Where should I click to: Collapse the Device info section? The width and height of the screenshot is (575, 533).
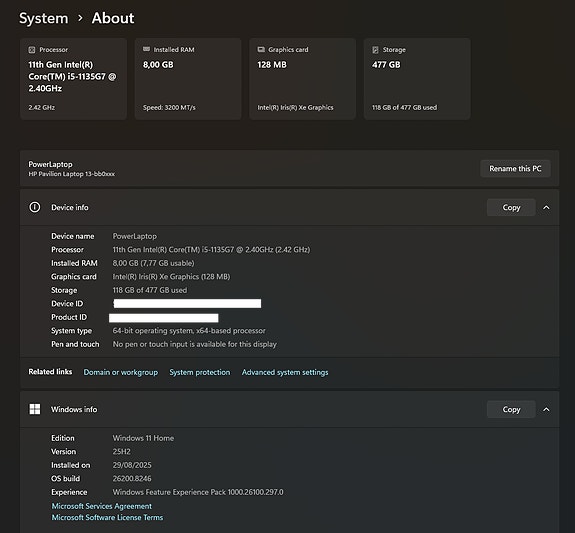pyautogui.click(x=546, y=207)
